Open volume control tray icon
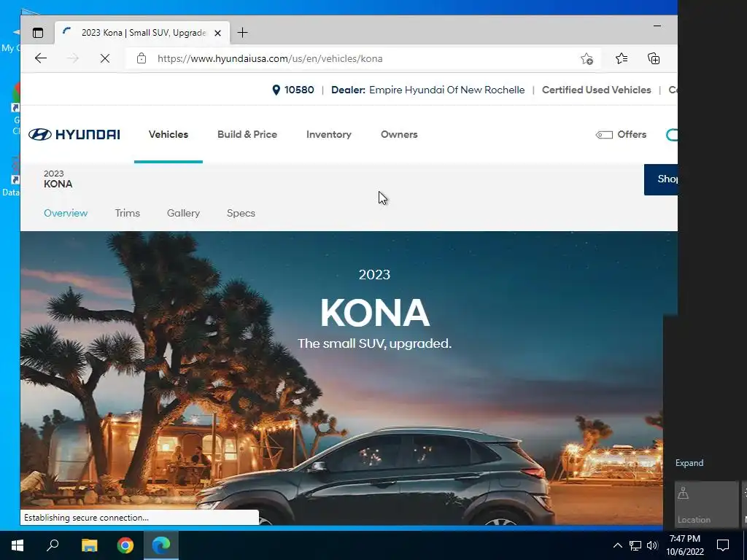Screen dimensions: 747x560 click(x=652, y=545)
